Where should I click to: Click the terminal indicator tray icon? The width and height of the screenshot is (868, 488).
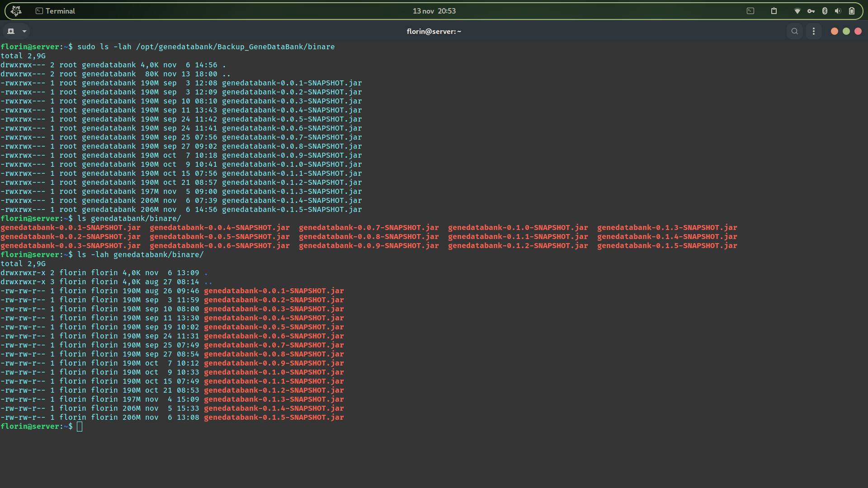pos(750,11)
